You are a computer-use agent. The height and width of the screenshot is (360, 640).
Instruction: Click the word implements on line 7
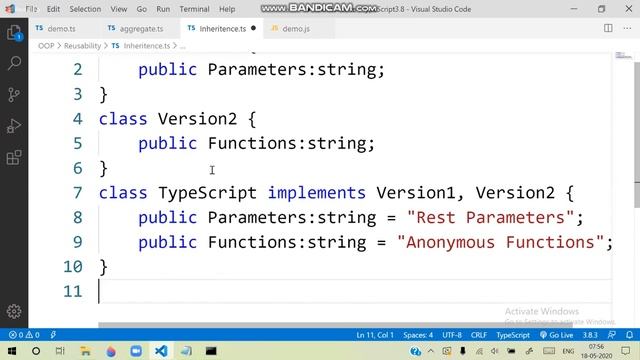[316, 193]
